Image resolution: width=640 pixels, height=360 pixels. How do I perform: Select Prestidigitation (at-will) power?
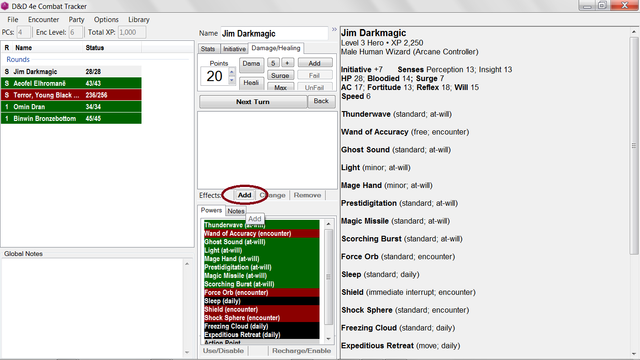[262, 267]
